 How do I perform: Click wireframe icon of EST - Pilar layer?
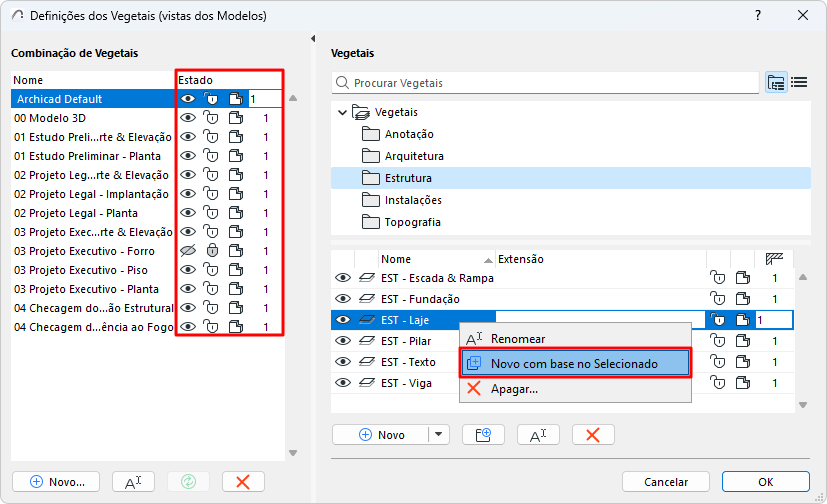coord(742,341)
